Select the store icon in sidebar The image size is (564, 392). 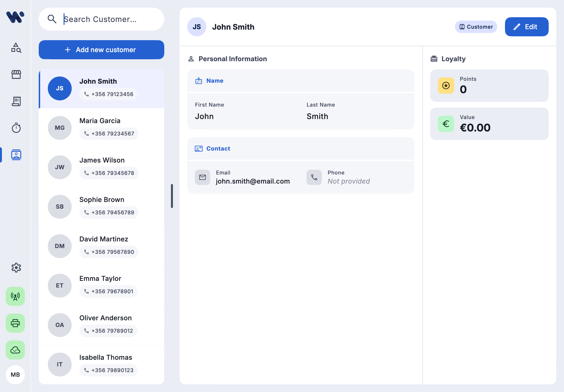click(x=16, y=74)
